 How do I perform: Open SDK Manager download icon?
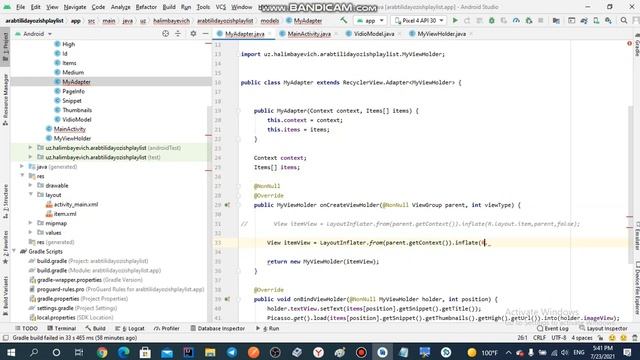(x=609, y=20)
